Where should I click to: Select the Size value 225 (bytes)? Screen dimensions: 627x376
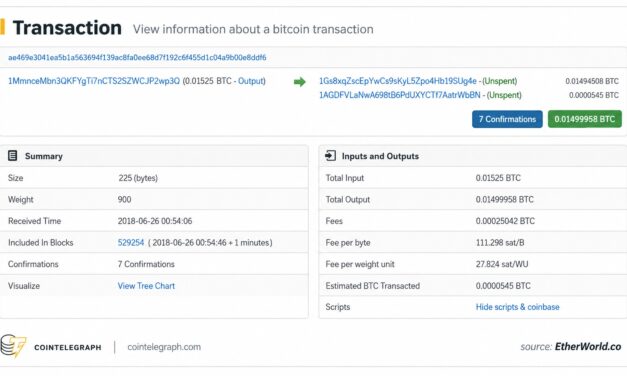138,178
